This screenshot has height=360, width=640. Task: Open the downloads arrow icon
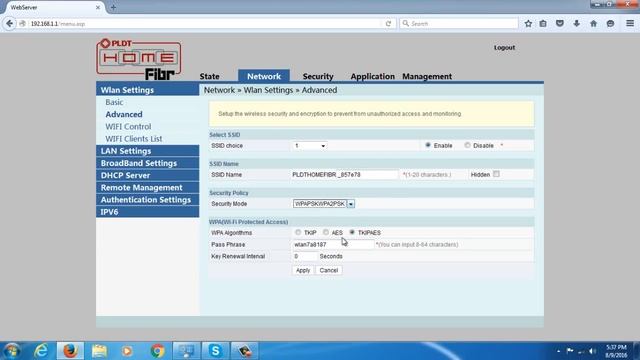tap(576, 24)
